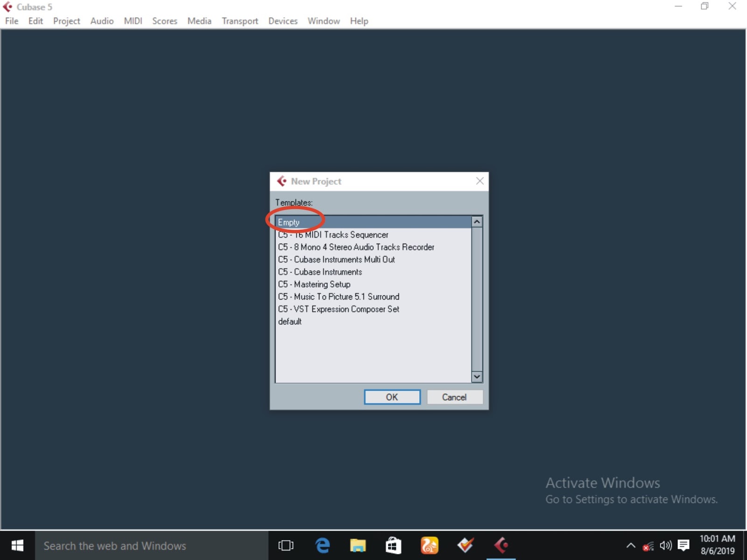Open the volume control tray icon
Viewport: 747px width, 560px height.
click(666, 546)
